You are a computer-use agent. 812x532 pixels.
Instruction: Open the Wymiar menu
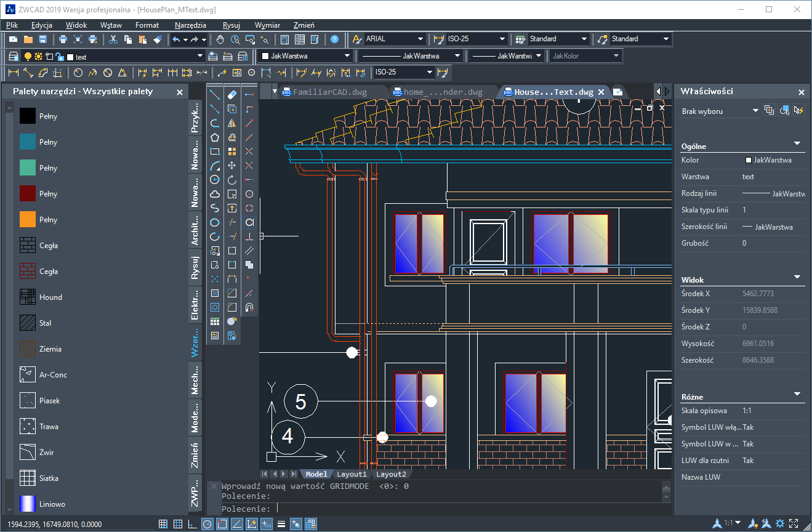(267, 25)
